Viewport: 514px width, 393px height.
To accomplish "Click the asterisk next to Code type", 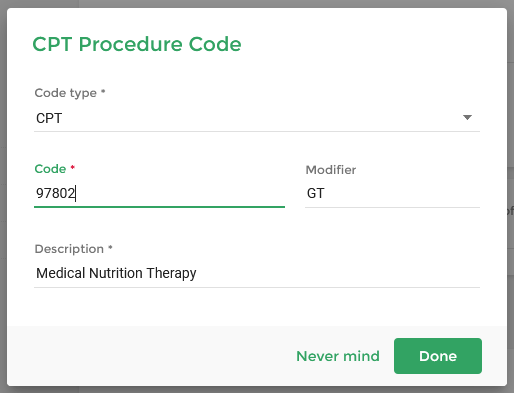I will (x=103, y=91).
